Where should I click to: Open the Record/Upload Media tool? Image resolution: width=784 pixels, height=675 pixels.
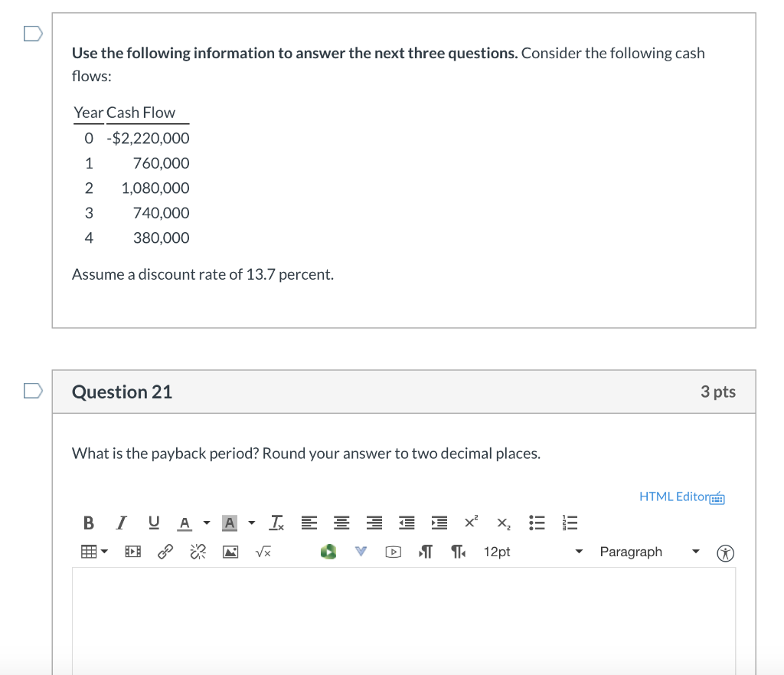328,551
